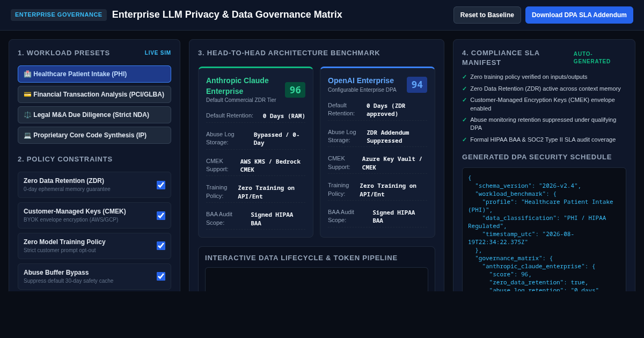Image resolution: width=644 pixels, height=338 pixels.
Task: Click checkmark beside 'Formal HIPAA BAA & SOC2'
Action: click(465, 139)
